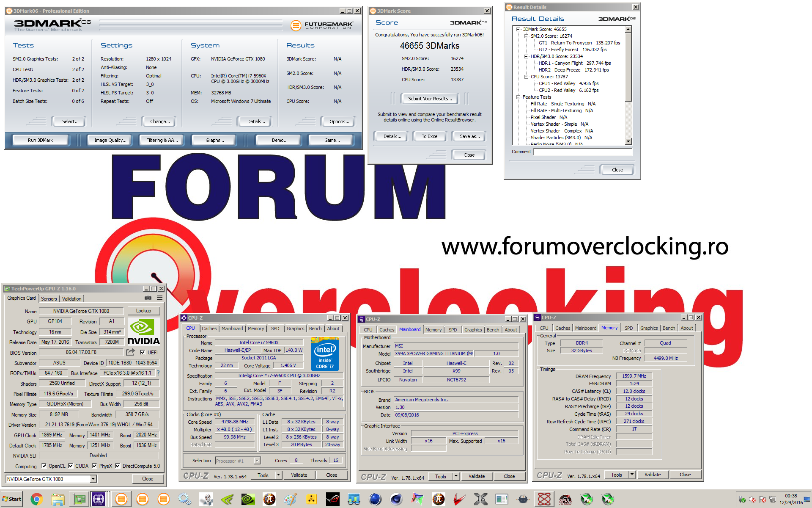The width and height of the screenshot is (812, 508).
Task: Click the GPU Tweak II taskbar icon
Action: pos(565,500)
